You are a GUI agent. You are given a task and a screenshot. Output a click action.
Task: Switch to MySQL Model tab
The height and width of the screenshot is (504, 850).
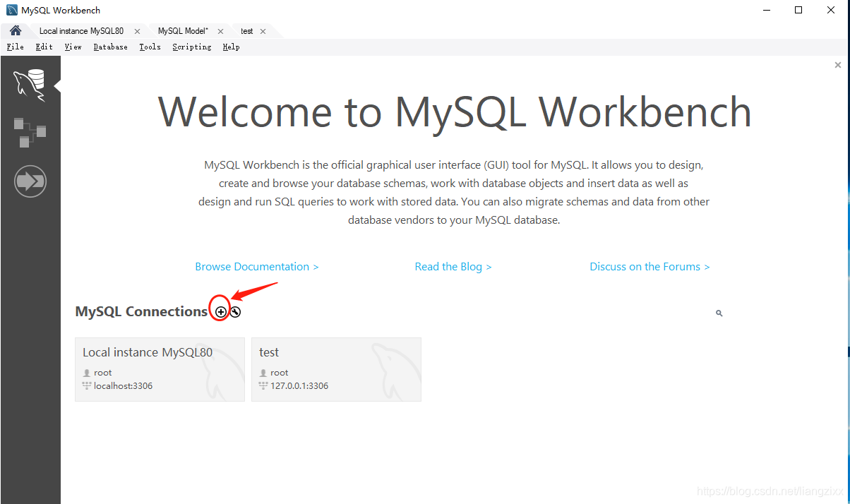coord(183,31)
